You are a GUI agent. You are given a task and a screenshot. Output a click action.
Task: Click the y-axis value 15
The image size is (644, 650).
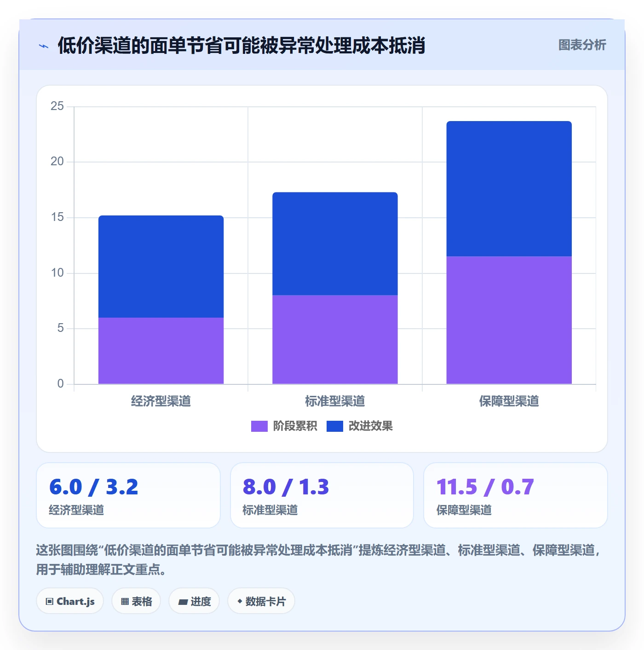(57, 217)
